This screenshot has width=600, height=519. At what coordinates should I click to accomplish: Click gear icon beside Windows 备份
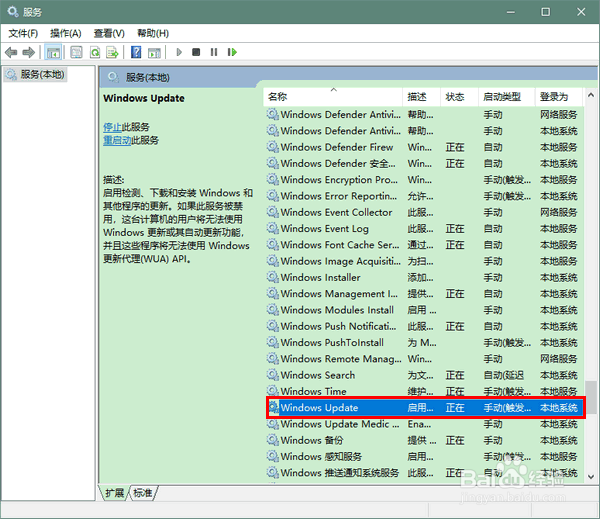(x=273, y=441)
